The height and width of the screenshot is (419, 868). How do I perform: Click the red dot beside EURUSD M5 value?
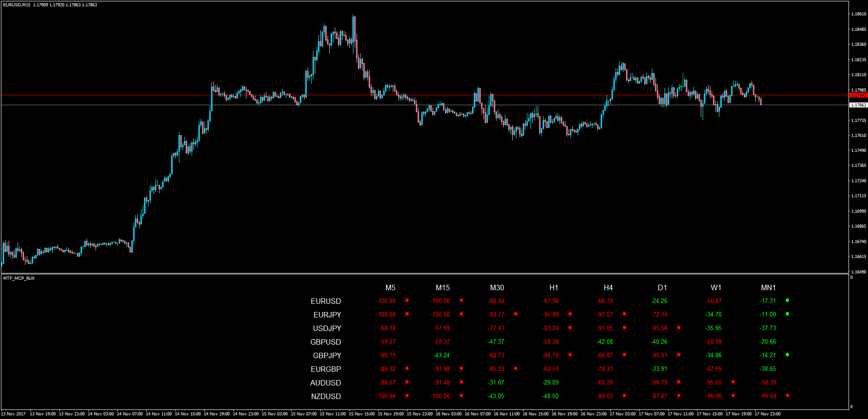407,300
